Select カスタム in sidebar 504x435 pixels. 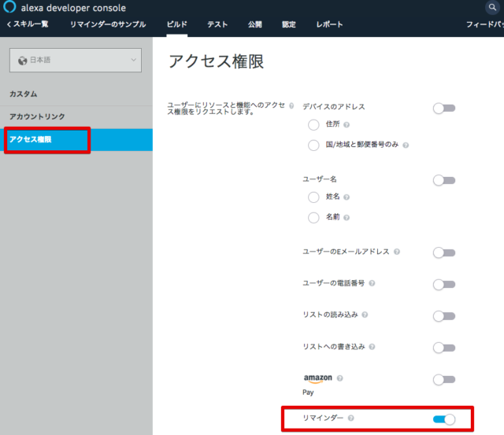76,94
